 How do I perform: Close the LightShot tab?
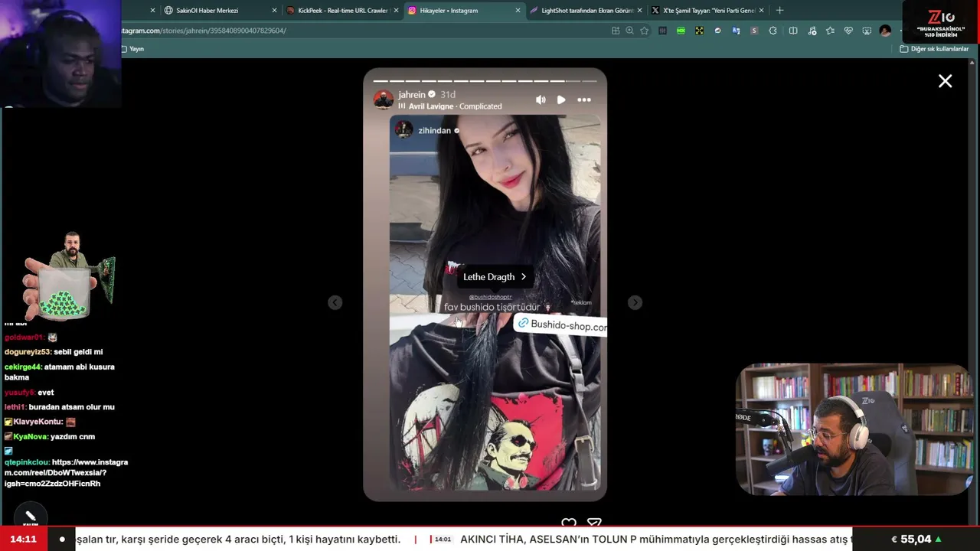pos(639,11)
